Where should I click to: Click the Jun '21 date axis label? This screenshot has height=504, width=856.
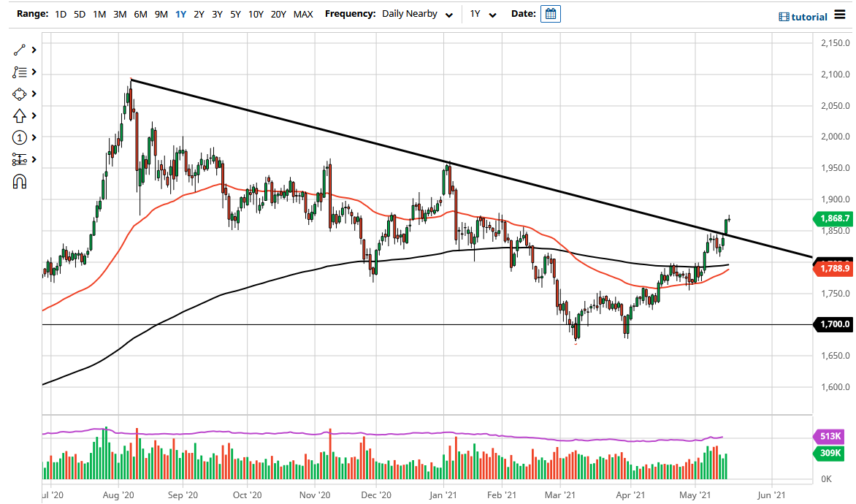click(x=771, y=495)
